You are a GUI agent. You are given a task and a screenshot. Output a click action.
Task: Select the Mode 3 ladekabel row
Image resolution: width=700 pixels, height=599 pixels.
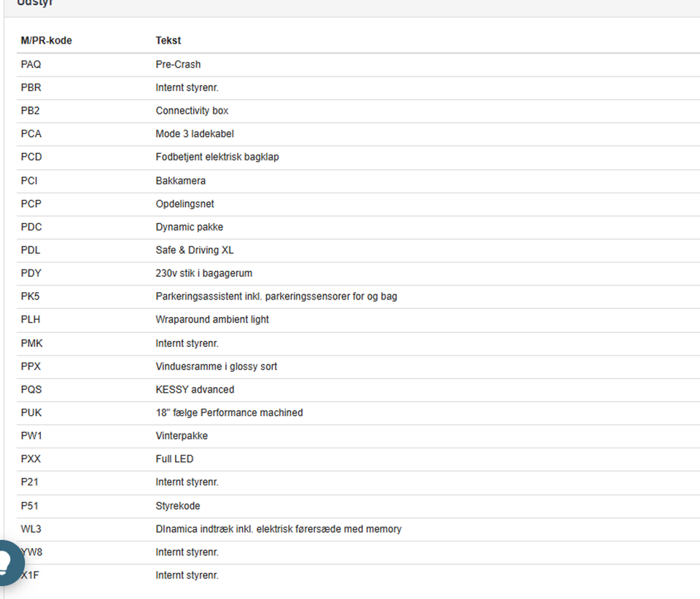pyautogui.click(x=194, y=134)
